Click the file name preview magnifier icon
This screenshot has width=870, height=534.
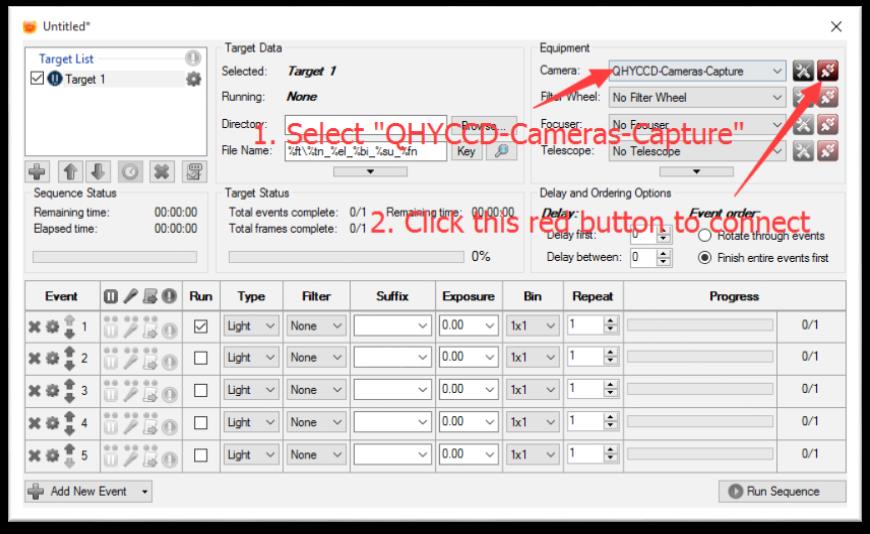[x=502, y=152]
